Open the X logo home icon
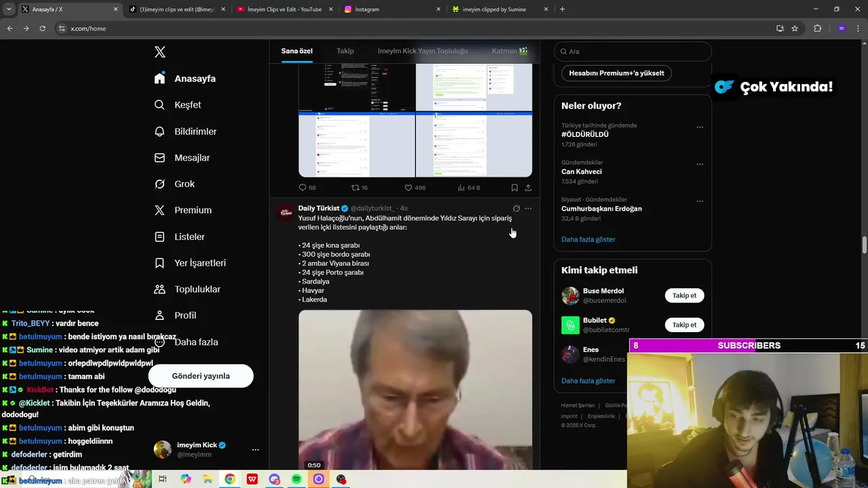 click(x=159, y=52)
